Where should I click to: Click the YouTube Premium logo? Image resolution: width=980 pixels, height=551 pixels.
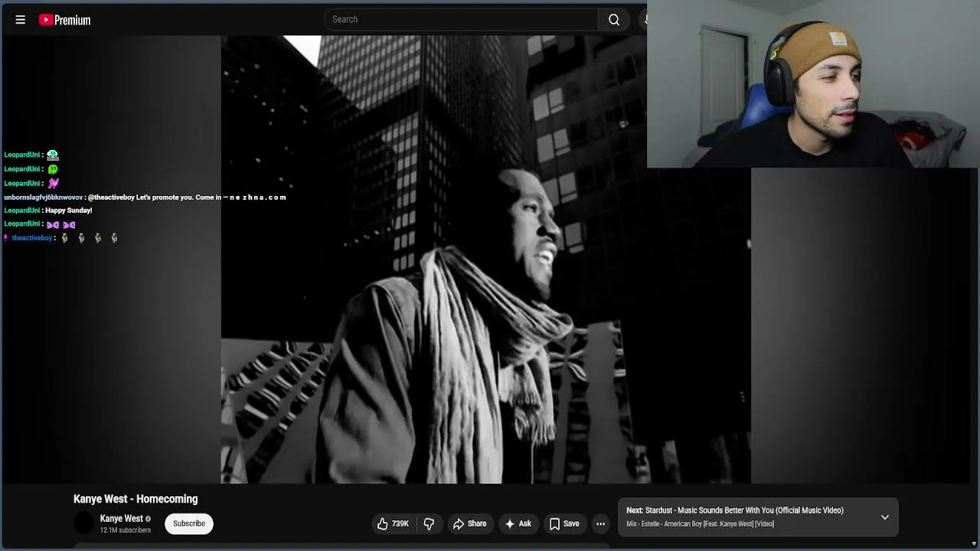65,20
